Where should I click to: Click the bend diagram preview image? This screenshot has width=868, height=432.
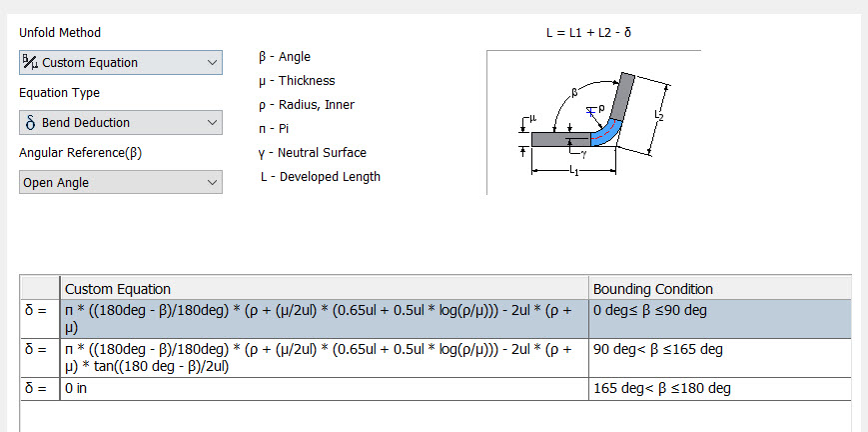click(x=594, y=123)
